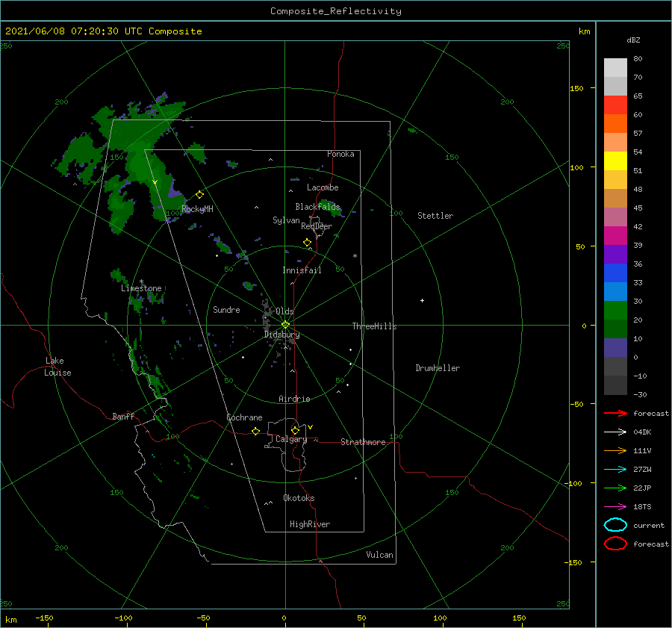This screenshot has height=628, width=672.
Task: Select the dark gray swatch between -10 and -30
Action: click(615, 385)
